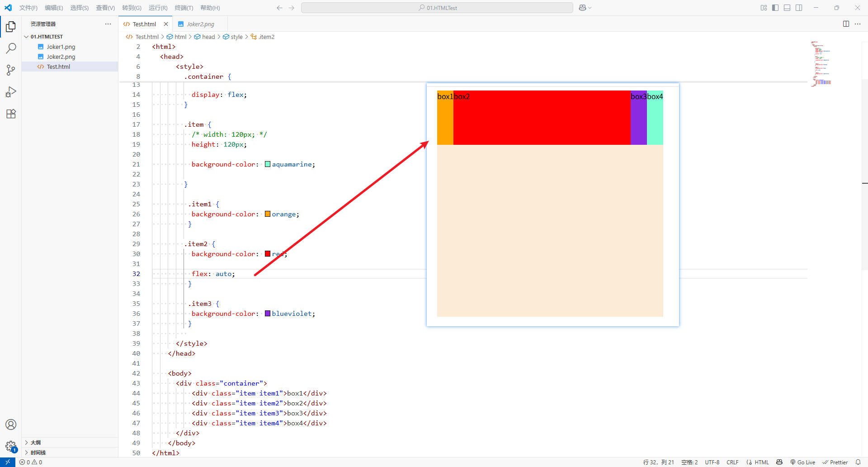
Task: Click line number 32 in gutter
Action: [136, 274]
